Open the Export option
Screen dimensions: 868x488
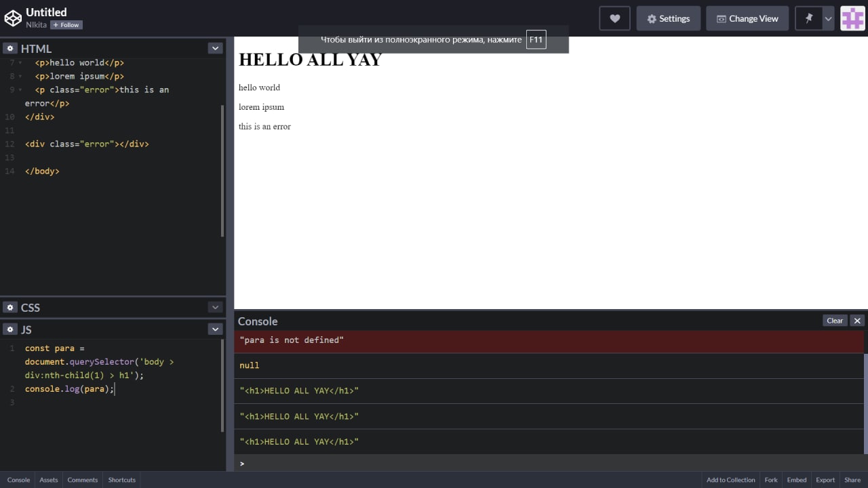coord(825,480)
